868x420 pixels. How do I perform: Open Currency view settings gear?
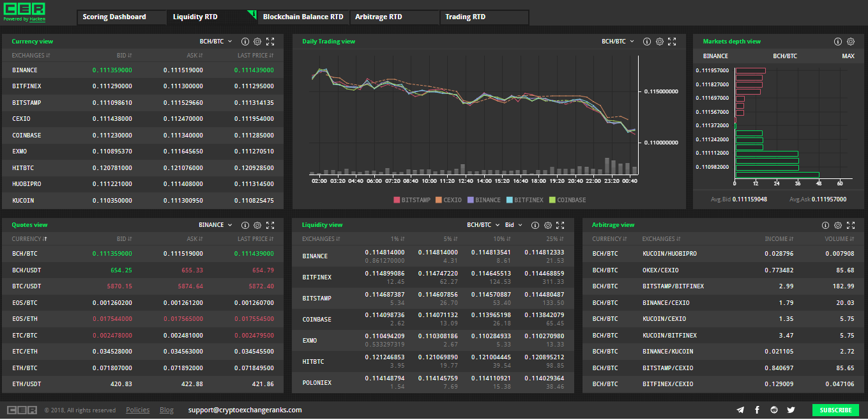(x=257, y=42)
